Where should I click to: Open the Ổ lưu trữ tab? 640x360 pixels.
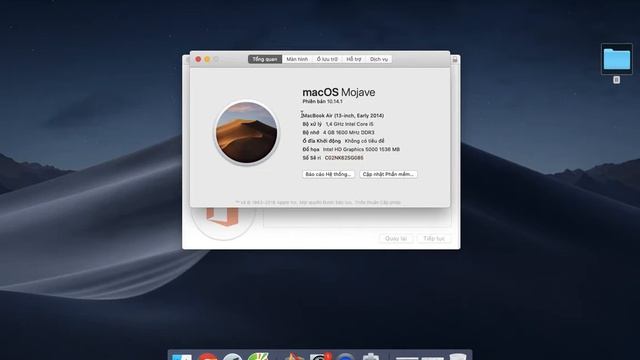click(327, 59)
